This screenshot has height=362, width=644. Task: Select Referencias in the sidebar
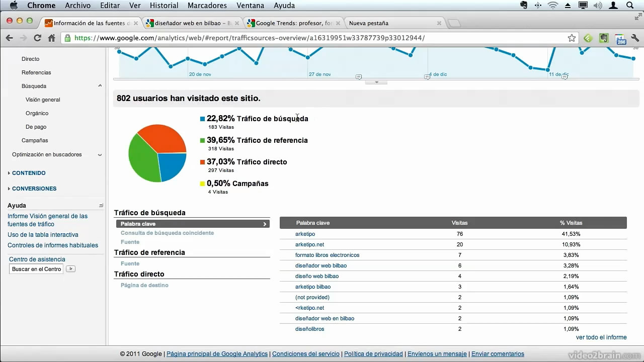(x=36, y=72)
